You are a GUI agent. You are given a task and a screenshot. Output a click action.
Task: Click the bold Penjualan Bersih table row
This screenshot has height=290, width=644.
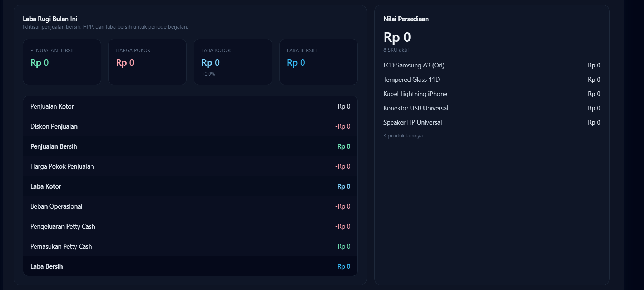[x=190, y=146]
